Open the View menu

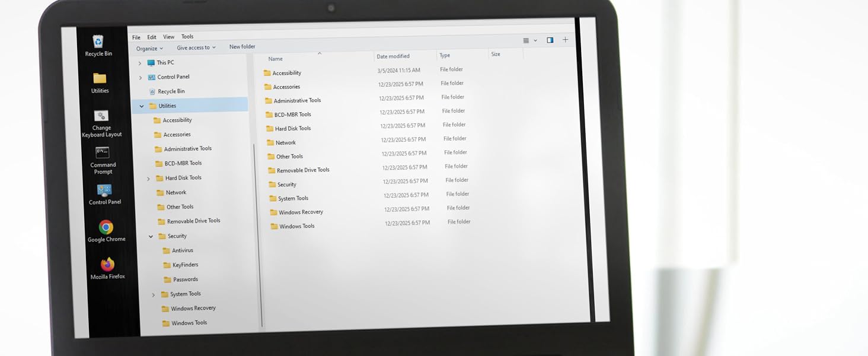click(168, 37)
